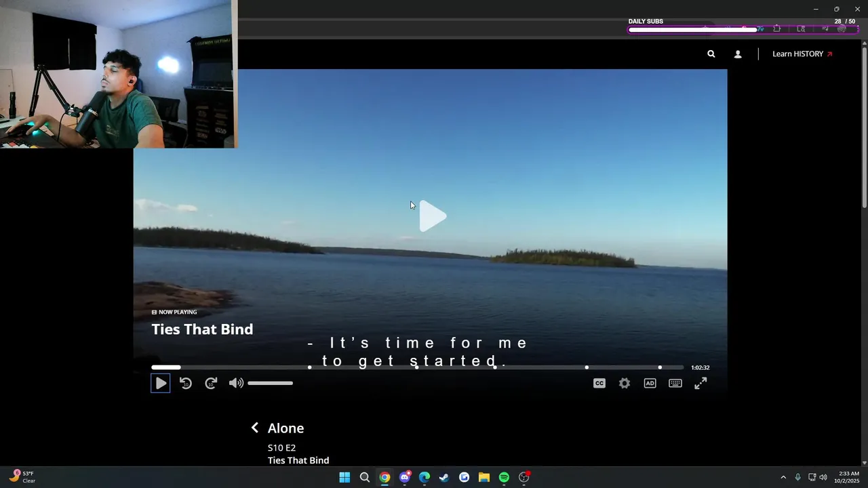Open Steam from the taskbar
868x488 pixels.
pos(444,477)
